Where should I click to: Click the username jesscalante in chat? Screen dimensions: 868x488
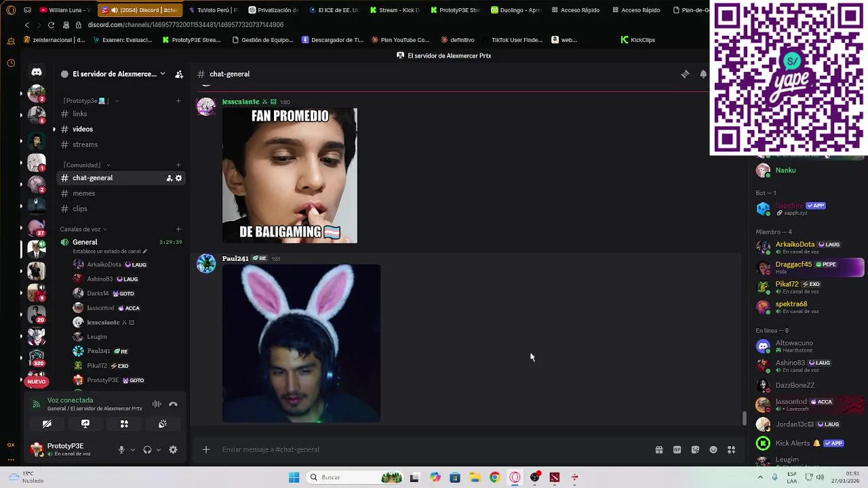tap(241, 102)
